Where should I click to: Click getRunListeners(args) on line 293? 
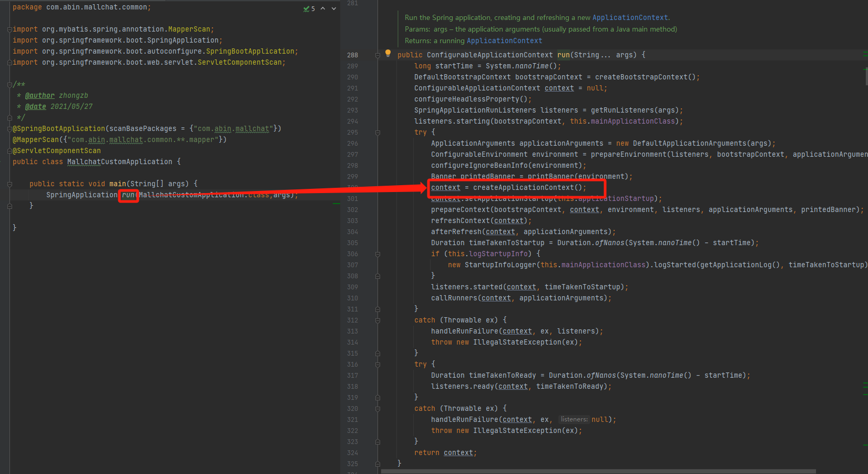(635, 110)
